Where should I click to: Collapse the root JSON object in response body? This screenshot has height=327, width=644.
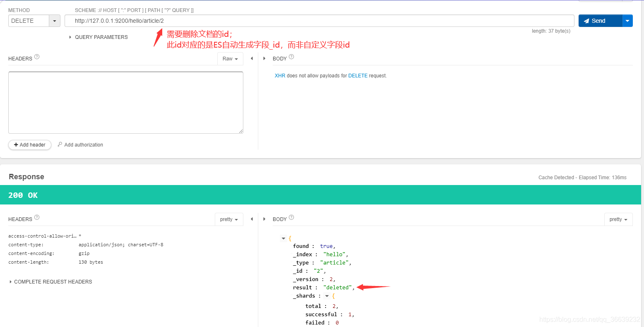(284, 238)
